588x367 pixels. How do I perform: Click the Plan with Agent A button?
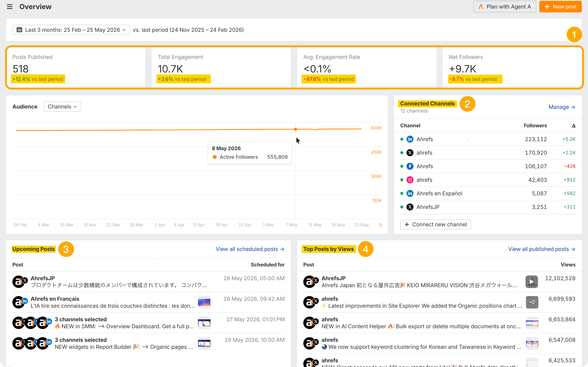click(x=504, y=7)
